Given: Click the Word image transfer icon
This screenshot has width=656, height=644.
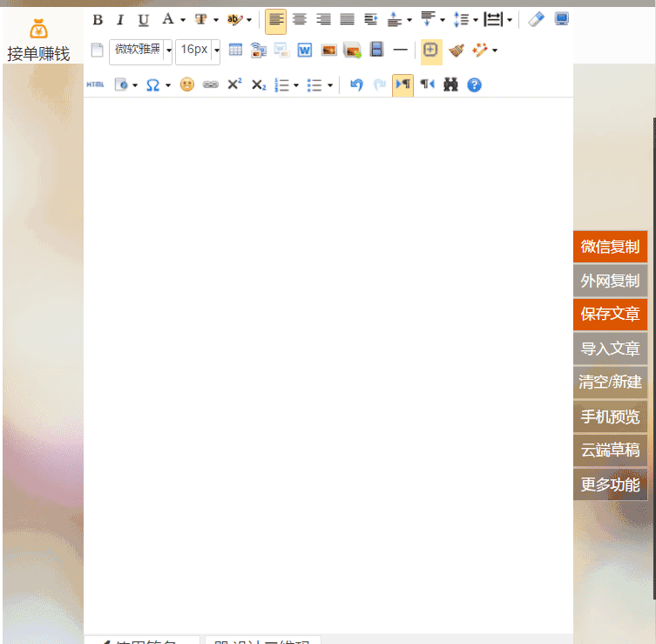Looking at the screenshot, I should 281,51.
